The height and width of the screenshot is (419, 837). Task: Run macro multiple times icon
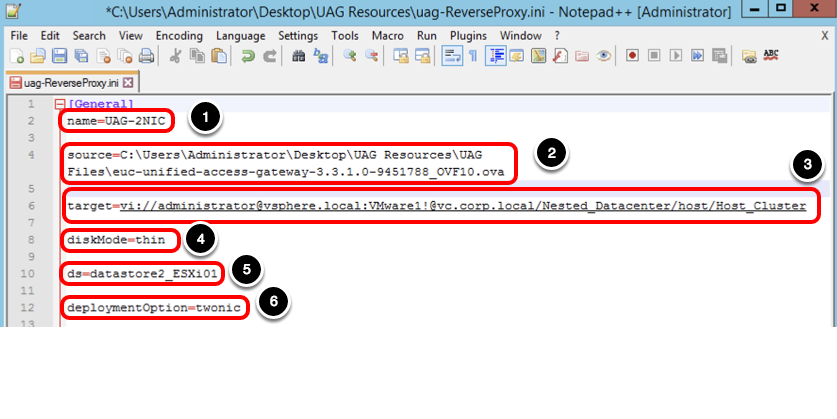(697, 56)
